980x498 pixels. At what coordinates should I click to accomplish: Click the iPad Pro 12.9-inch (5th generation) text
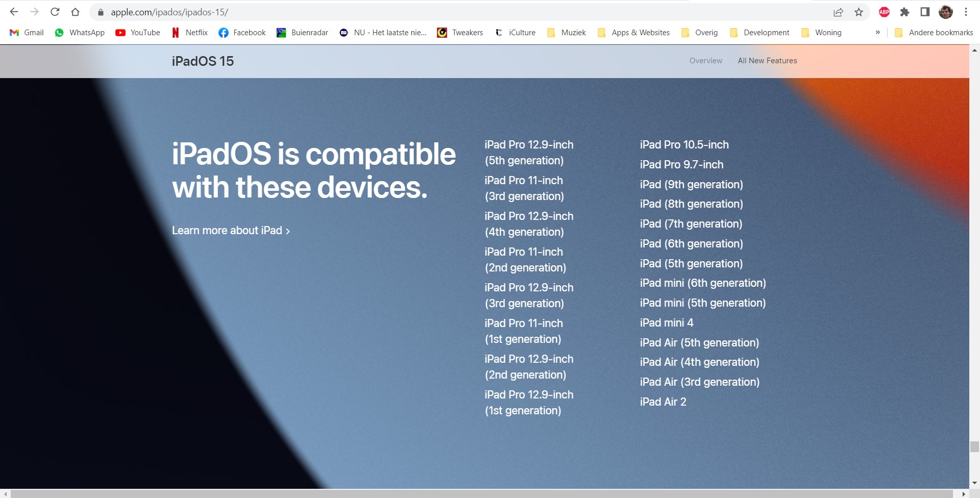point(529,153)
